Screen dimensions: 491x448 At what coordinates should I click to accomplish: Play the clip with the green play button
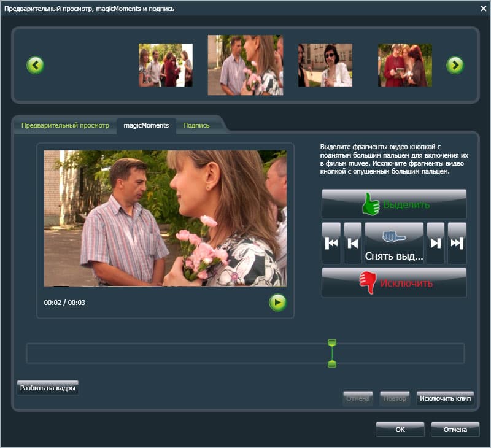(x=277, y=303)
